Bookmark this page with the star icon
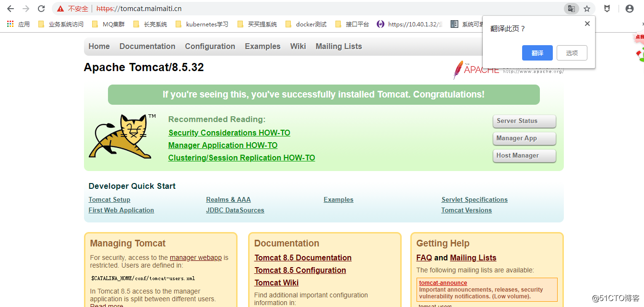The width and height of the screenshot is (644, 307). [x=587, y=9]
